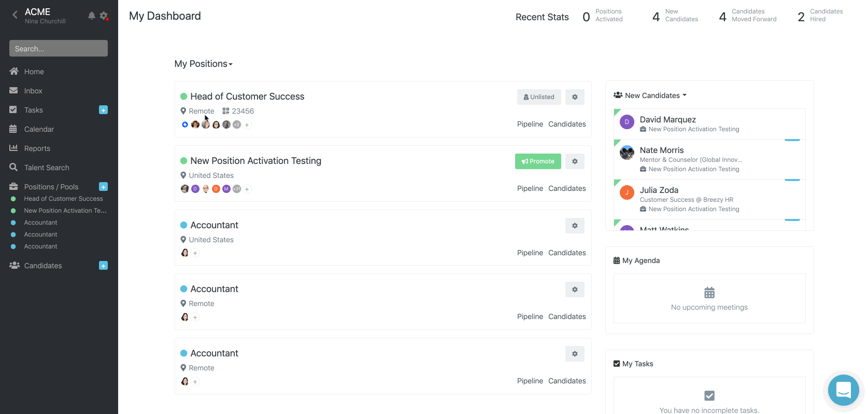
Task: Click New Candidates stat in header
Action: click(675, 16)
